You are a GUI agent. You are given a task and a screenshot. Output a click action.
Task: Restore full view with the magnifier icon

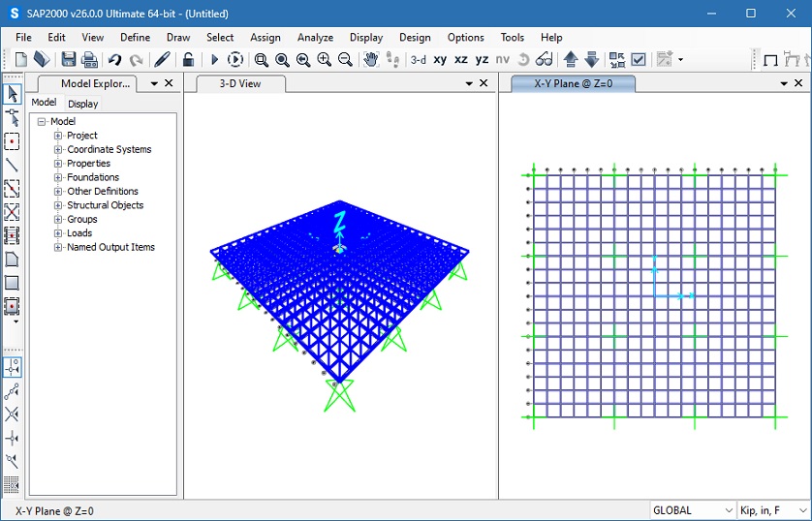282,60
